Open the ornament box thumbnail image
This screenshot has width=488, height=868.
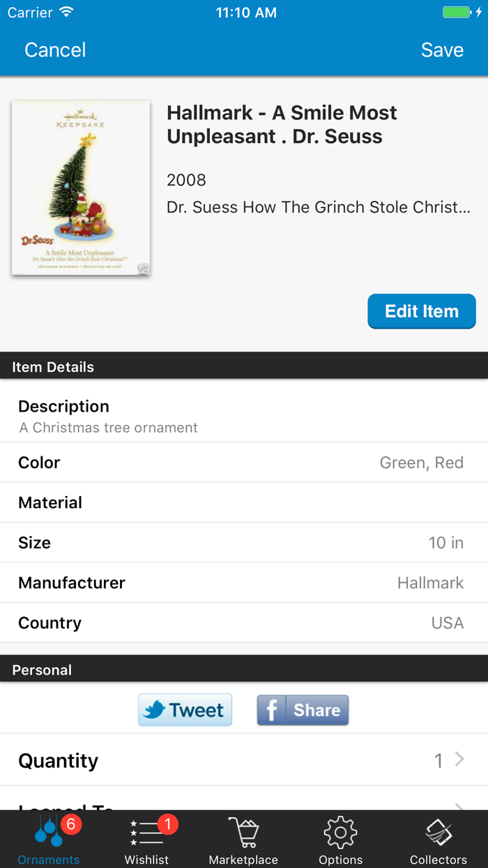80,188
